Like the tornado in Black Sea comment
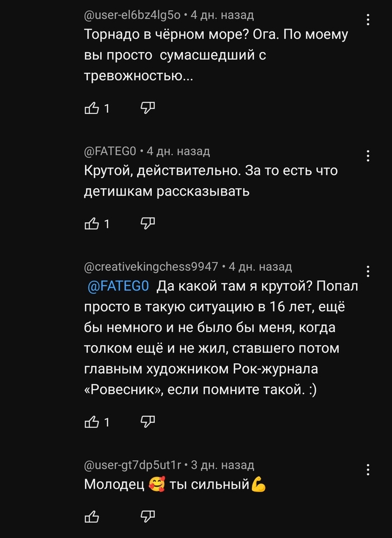The width and height of the screenshot is (392, 538). 91,108
